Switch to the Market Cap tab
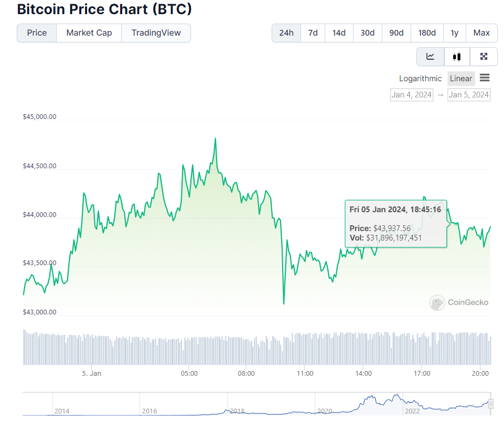Screen dimensions: 504x426 [x=89, y=32]
